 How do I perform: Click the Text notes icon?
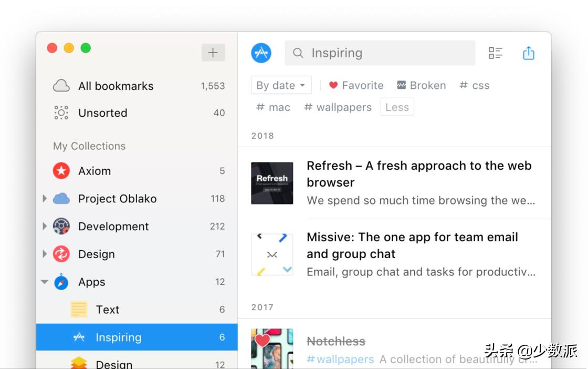coord(79,309)
